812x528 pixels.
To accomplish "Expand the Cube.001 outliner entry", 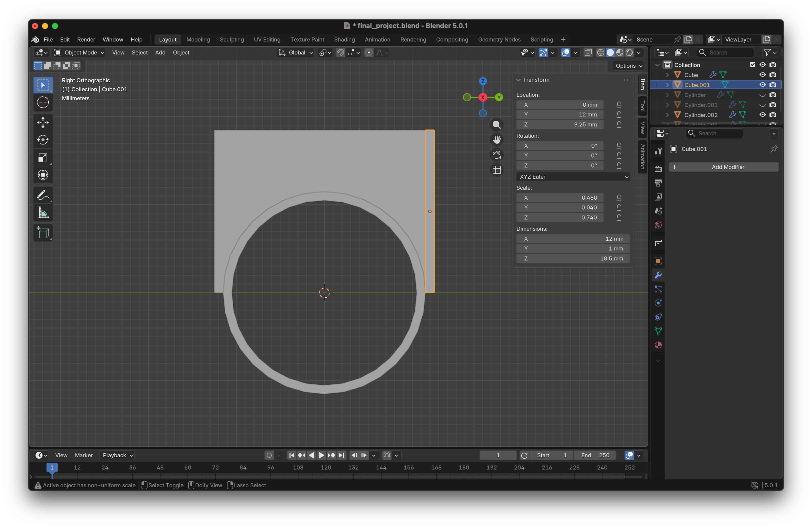I will coord(667,85).
